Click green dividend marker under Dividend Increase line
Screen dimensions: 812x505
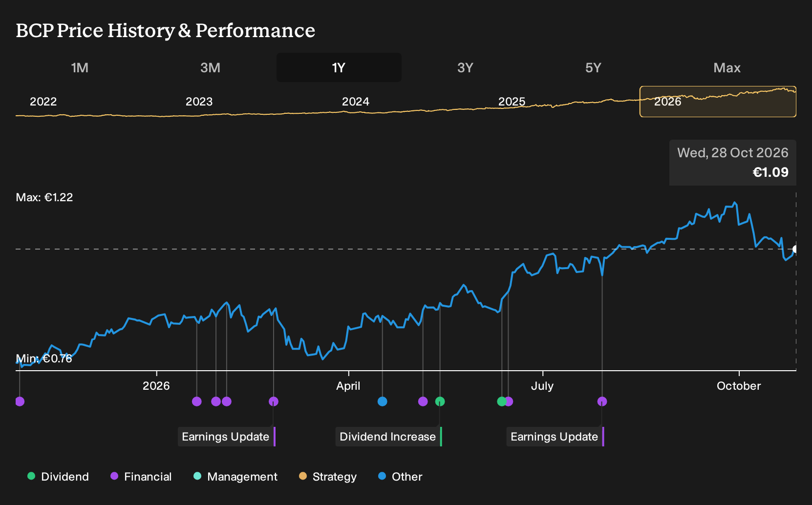coord(440,401)
